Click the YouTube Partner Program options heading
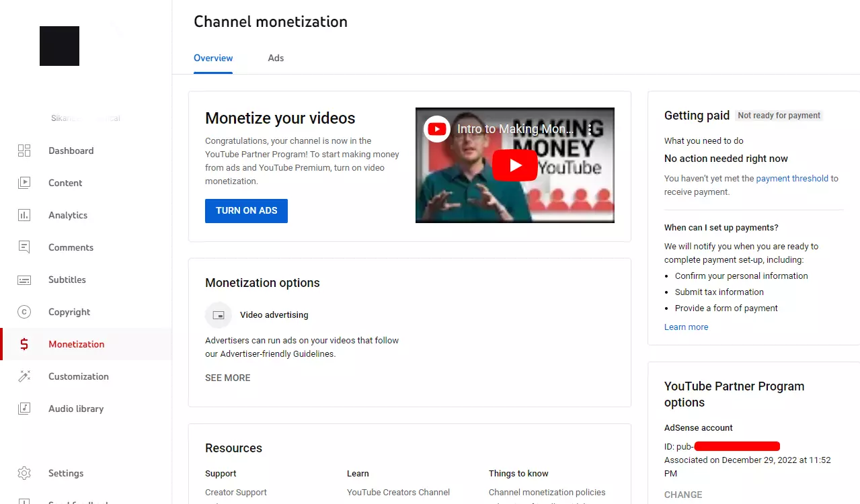Screen dimensions: 860x504 [734, 394]
